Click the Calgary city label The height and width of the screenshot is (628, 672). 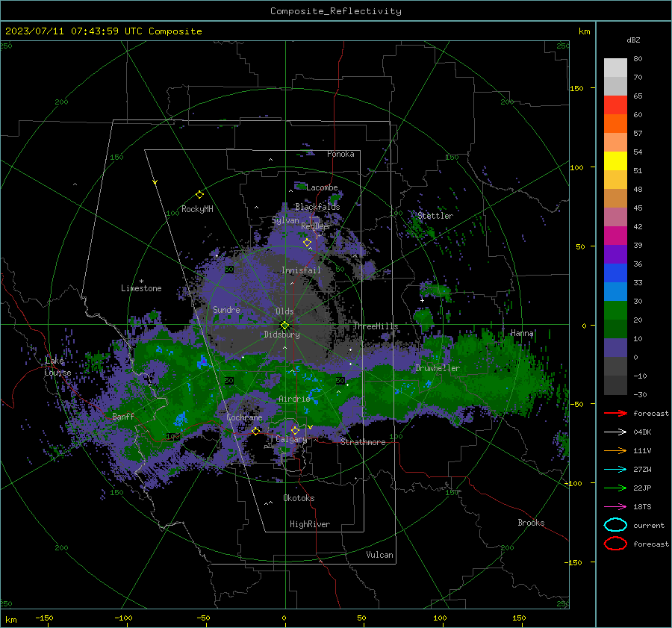point(291,439)
